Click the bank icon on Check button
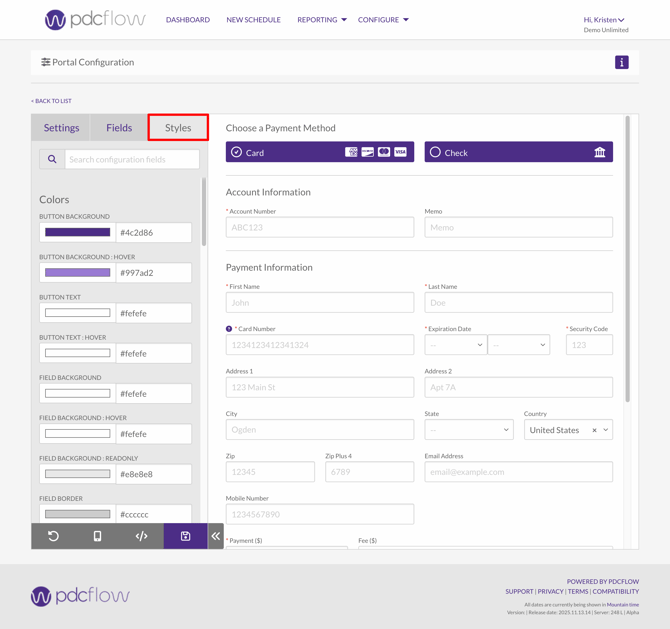The width and height of the screenshot is (670, 629). pos(600,152)
